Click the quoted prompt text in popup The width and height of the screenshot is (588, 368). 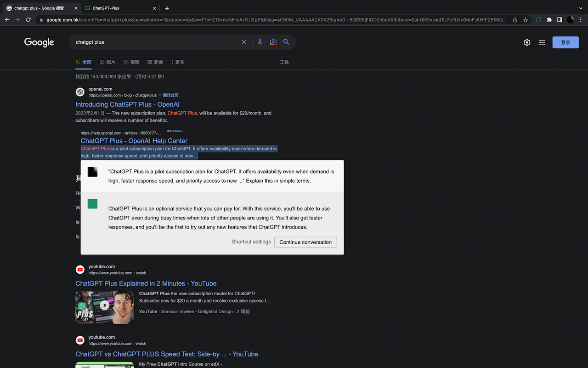coord(221,176)
